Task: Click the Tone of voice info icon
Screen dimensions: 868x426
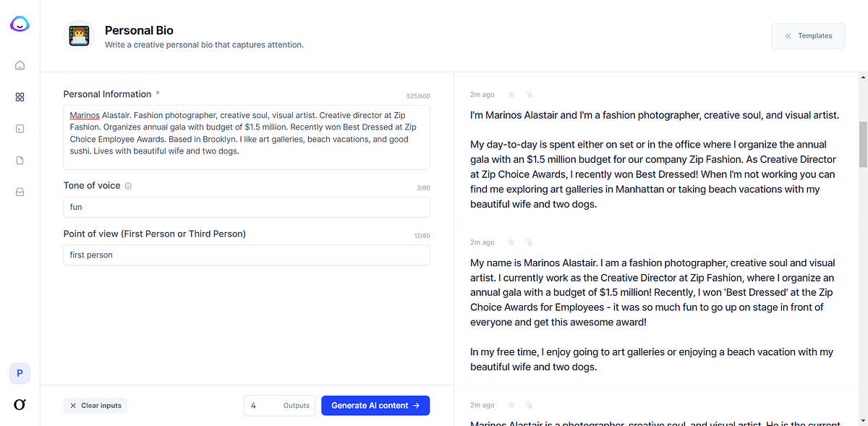Action: [128, 186]
